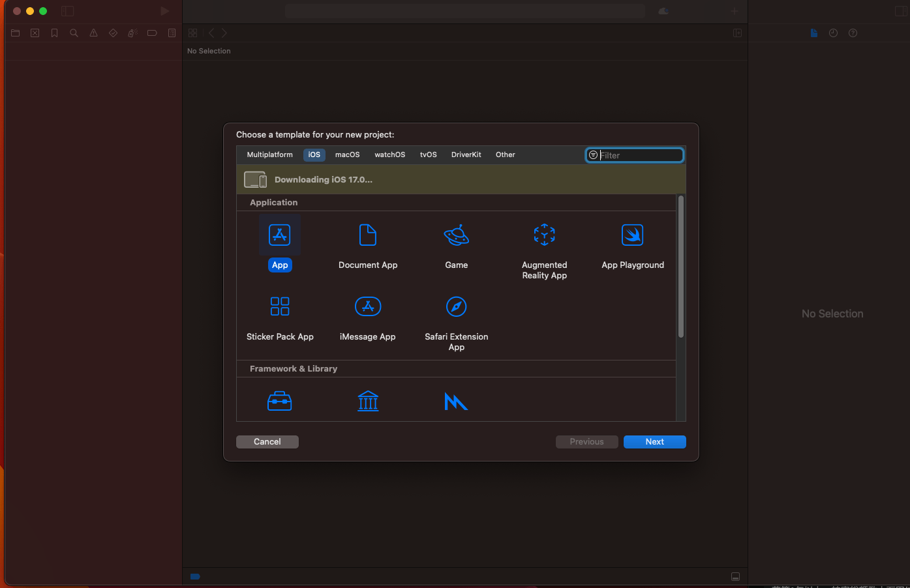The width and height of the screenshot is (910, 588).
Task: Select the library building template icon
Action: (368, 401)
